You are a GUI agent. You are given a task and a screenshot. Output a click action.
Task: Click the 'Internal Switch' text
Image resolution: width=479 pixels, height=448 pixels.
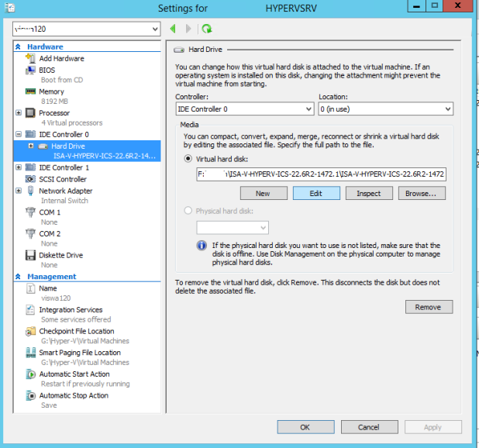coord(64,201)
